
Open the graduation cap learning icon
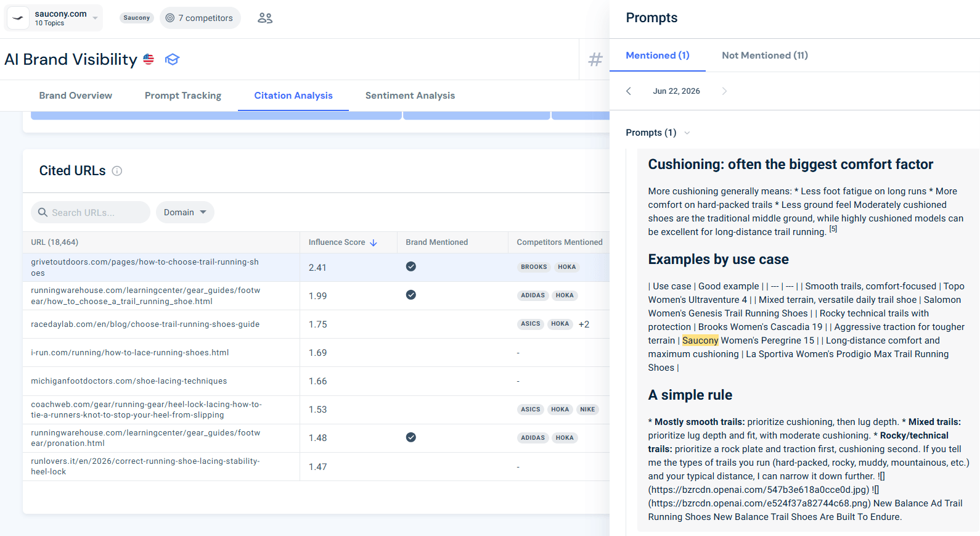(x=172, y=59)
